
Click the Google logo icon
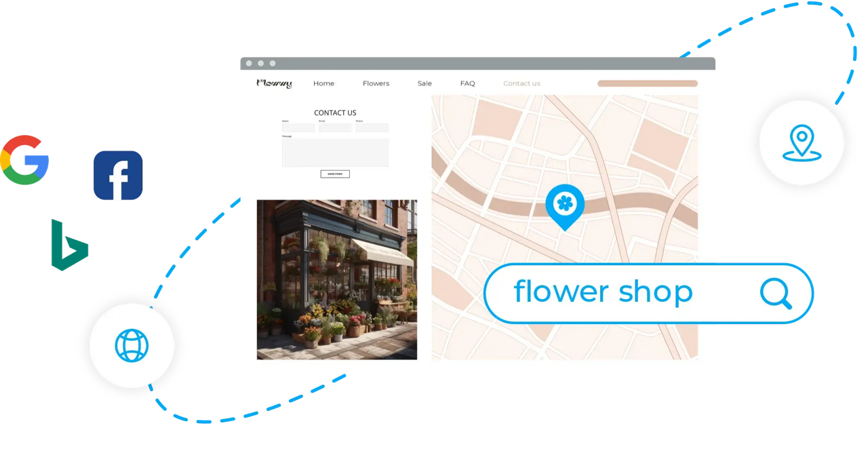tap(24, 160)
